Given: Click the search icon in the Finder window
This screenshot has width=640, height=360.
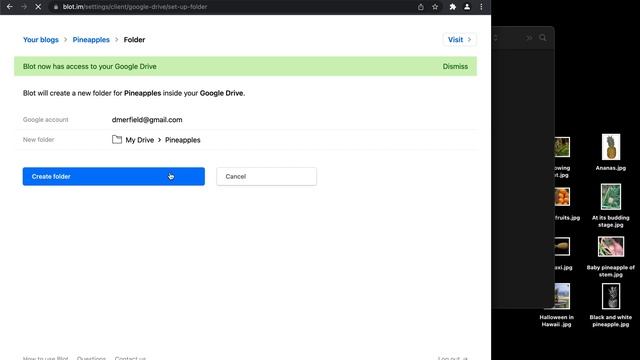Looking at the screenshot, I should point(543,38).
